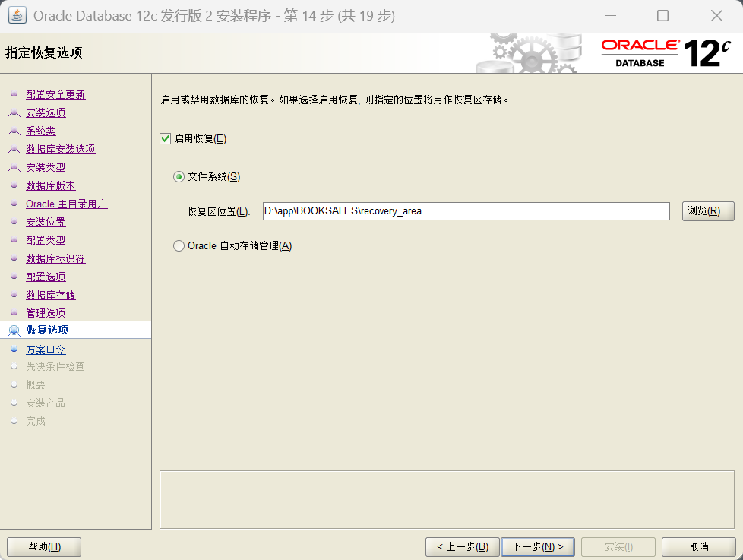Click the 恢复区位置(L): label
The width and height of the screenshot is (743, 560).
pos(219,211)
